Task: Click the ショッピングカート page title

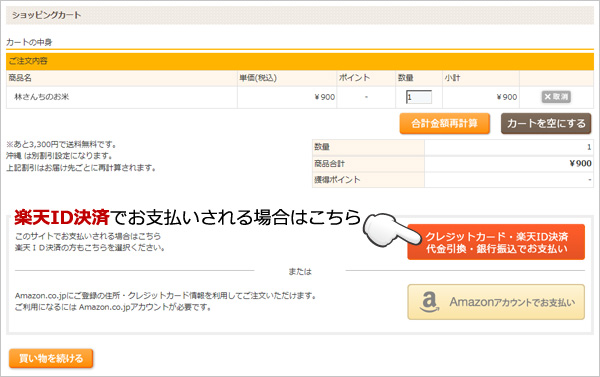Action: click(46, 15)
